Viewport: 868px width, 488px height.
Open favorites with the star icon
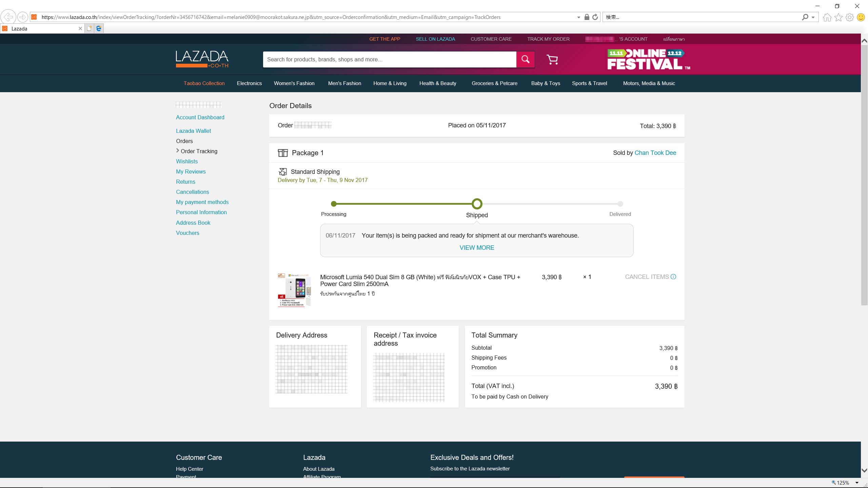839,17
